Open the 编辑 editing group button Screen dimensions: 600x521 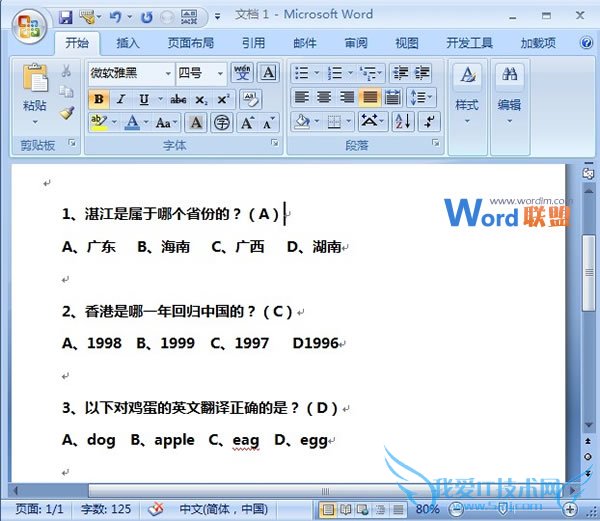pos(510,96)
